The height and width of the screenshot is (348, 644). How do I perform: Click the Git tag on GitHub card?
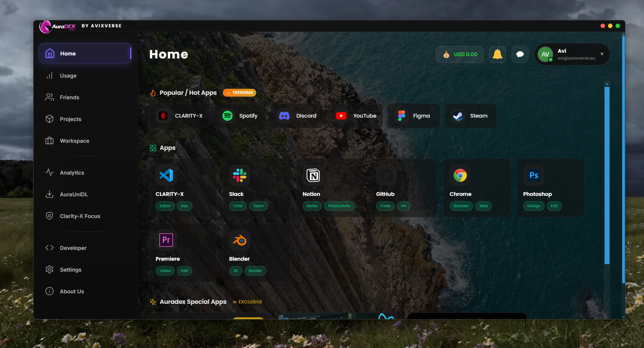pyautogui.click(x=404, y=206)
